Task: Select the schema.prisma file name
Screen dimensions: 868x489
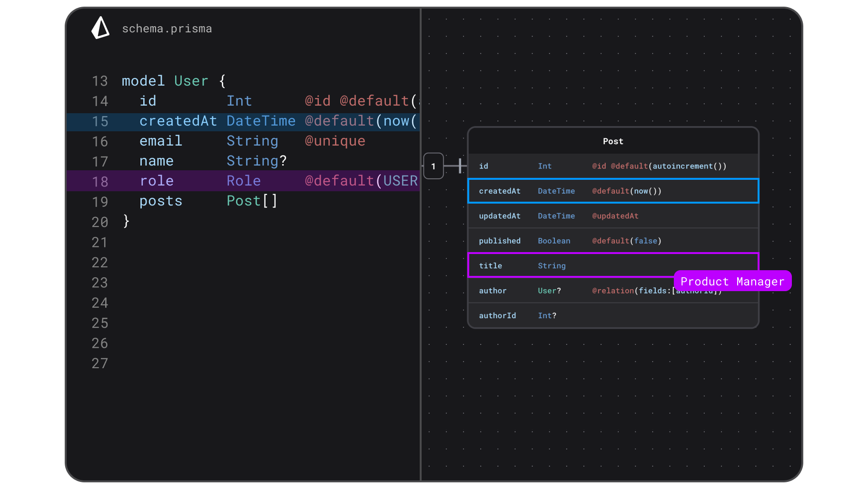Action: point(167,29)
